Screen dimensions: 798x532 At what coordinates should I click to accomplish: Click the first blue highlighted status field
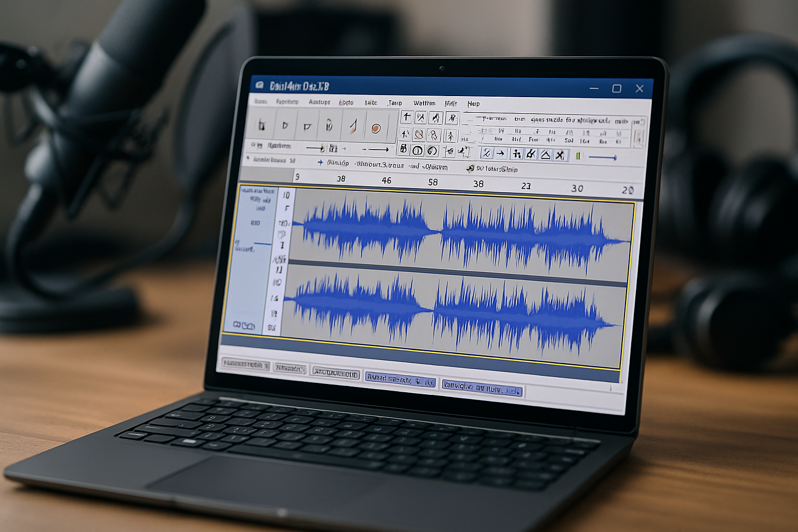pyautogui.click(x=400, y=379)
